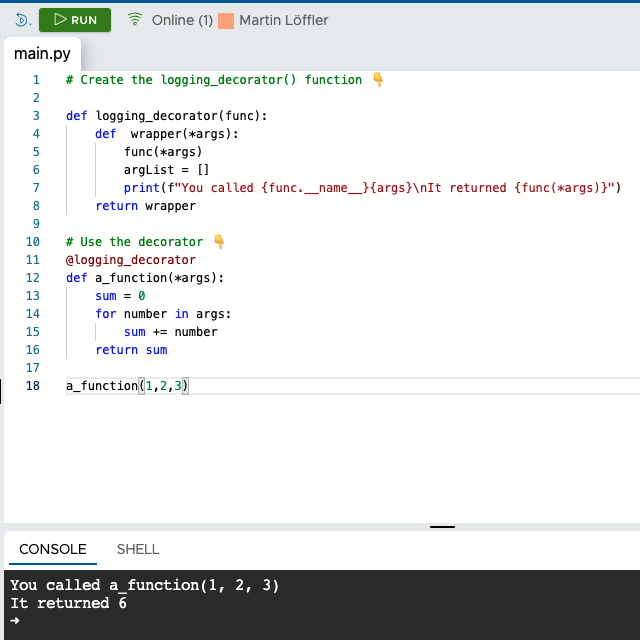This screenshot has width=640, height=640.
Task: Click the debugger icon left of RUN
Action: pyautogui.click(x=23, y=20)
